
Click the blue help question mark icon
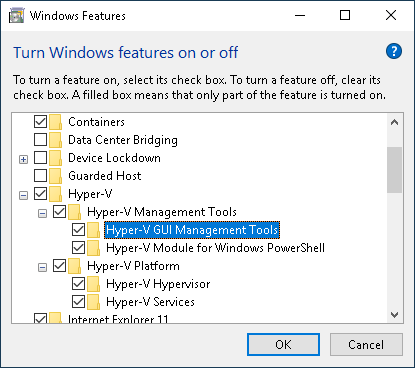coord(394,51)
